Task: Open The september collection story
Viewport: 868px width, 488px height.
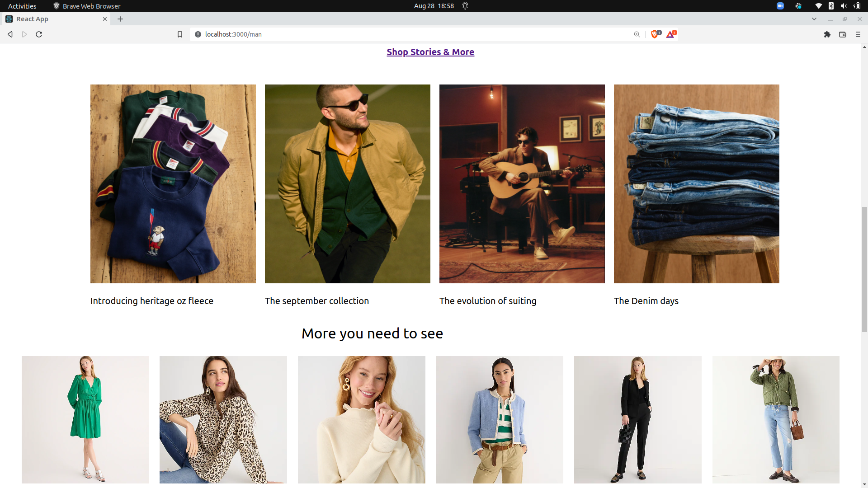Action: pyautogui.click(x=347, y=184)
